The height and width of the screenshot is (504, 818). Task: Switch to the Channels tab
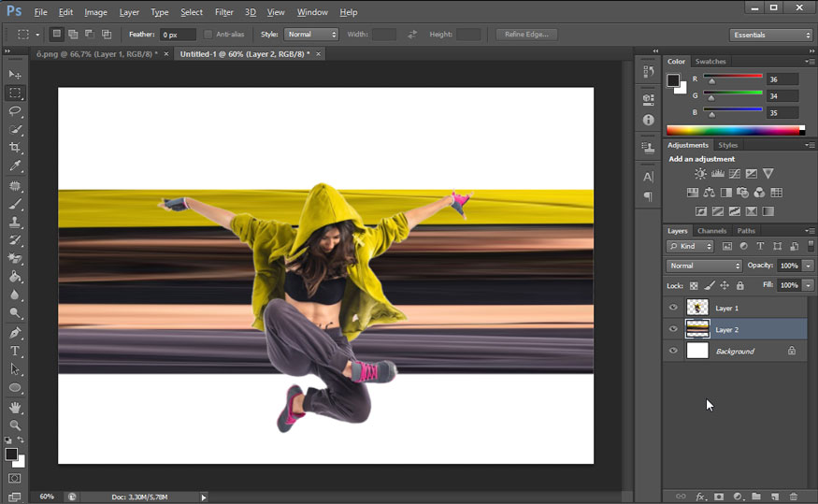(711, 231)
